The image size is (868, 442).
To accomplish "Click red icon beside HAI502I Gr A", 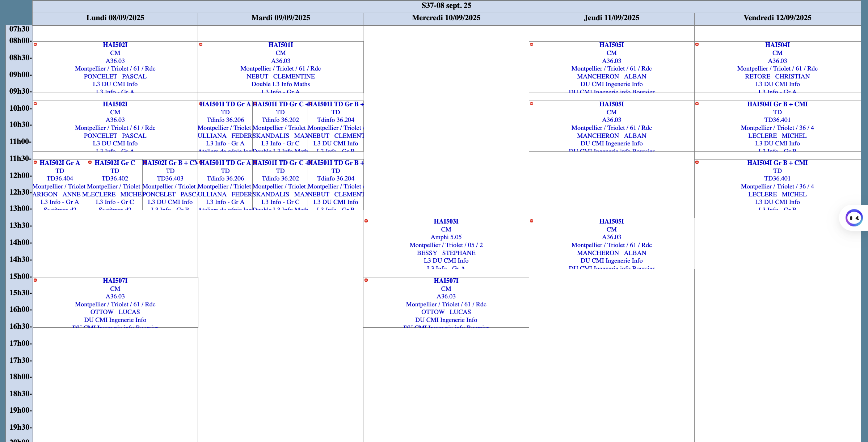I will (x=35, y=162).
